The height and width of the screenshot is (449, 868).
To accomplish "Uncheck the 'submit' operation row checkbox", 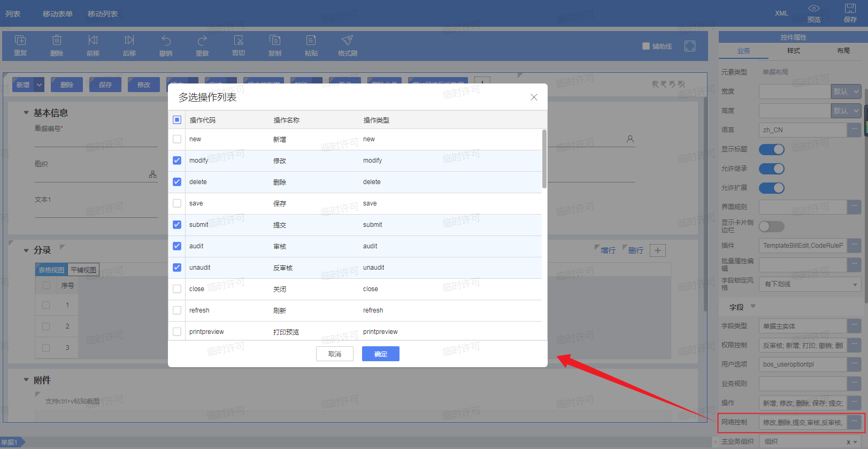I will (177, 225).
